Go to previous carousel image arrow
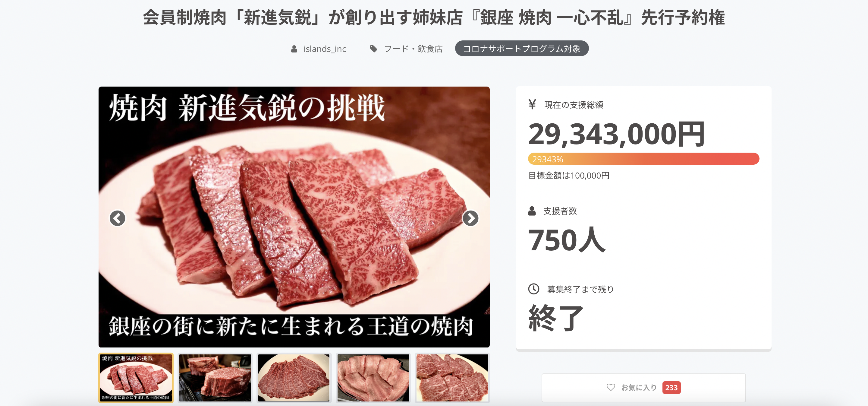 coord(117,218)
